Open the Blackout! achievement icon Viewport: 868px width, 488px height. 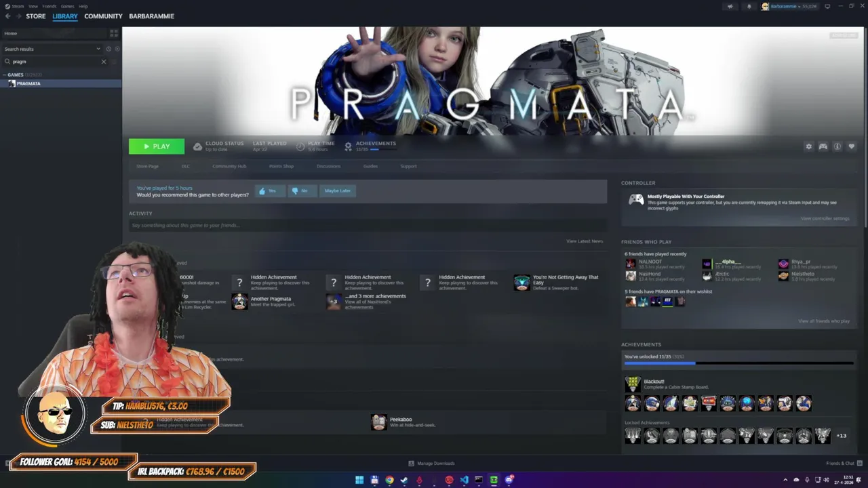click(x=633, y=384)
